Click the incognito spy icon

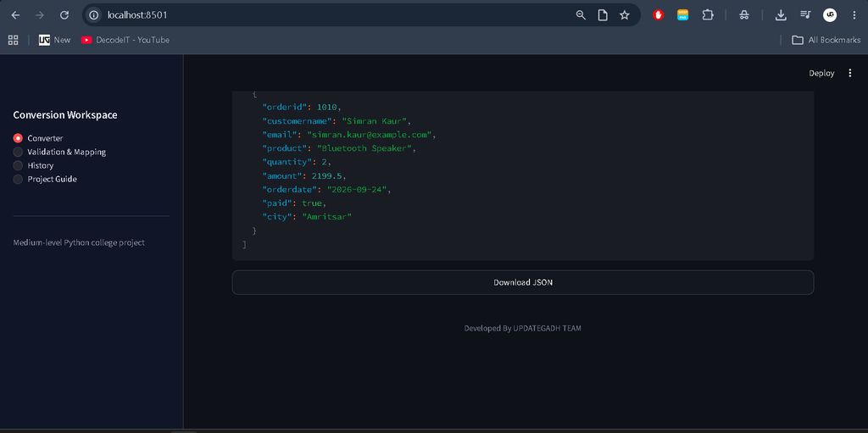click(x=744, y=15)
